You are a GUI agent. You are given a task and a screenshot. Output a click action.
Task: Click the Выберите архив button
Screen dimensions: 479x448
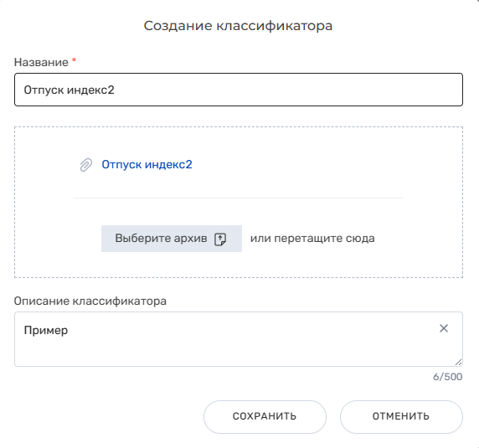[172, 239]
